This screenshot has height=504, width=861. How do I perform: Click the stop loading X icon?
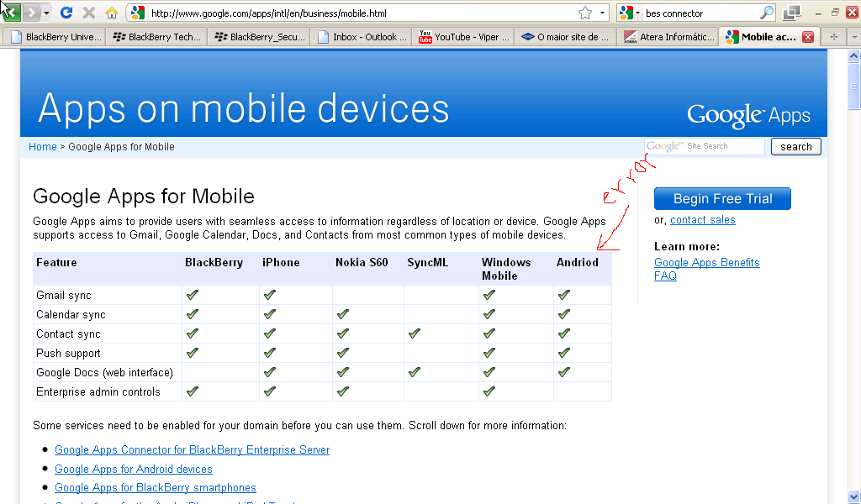pyautogui.click(x=89, y=13)
